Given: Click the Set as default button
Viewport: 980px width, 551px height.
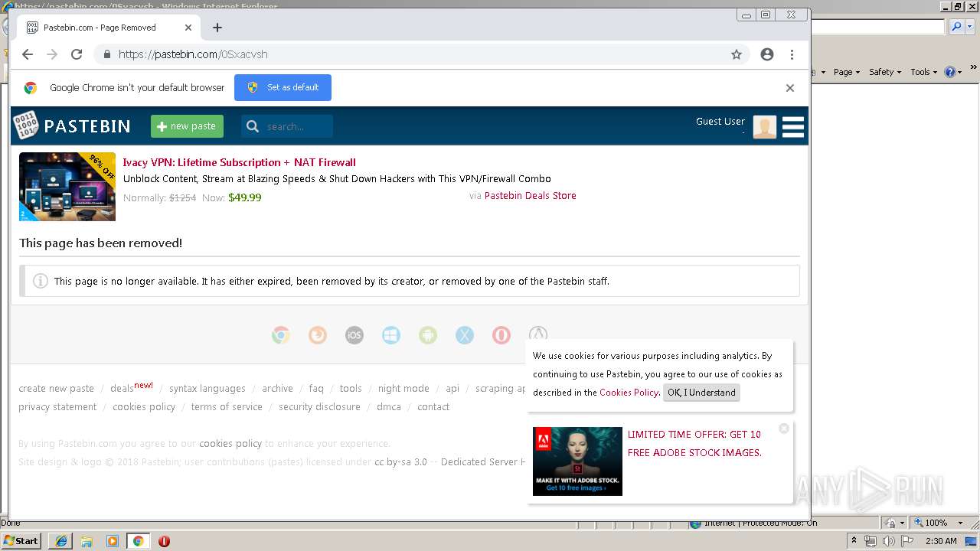Looking at the screenshot, I should [283, 87].
